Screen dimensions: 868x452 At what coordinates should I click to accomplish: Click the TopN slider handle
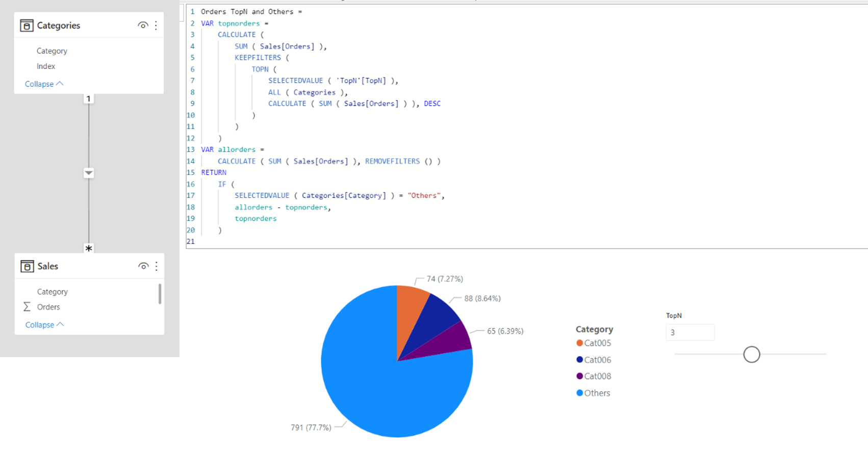point(751,354)
